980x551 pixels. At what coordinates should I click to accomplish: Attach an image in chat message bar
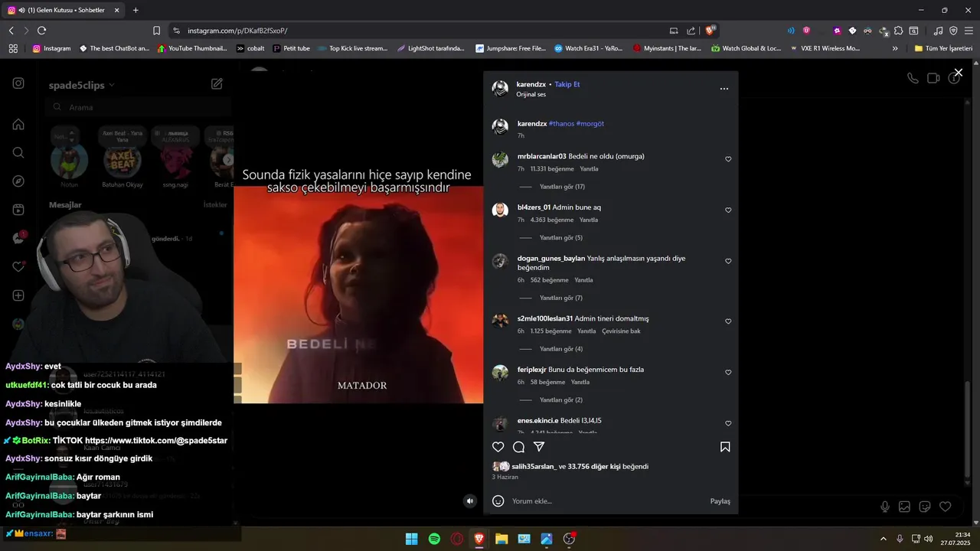point(904,507)
